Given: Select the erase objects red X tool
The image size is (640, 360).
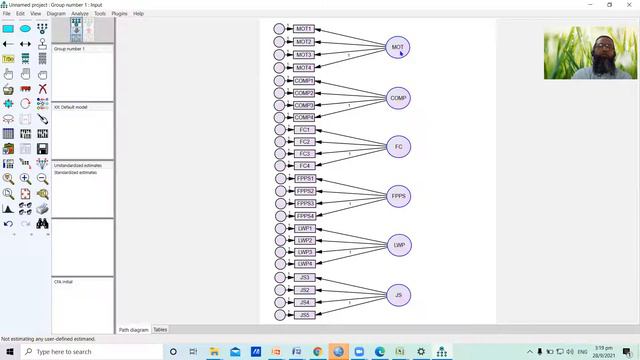Looking at the screenshot, I should pos(42,89).
